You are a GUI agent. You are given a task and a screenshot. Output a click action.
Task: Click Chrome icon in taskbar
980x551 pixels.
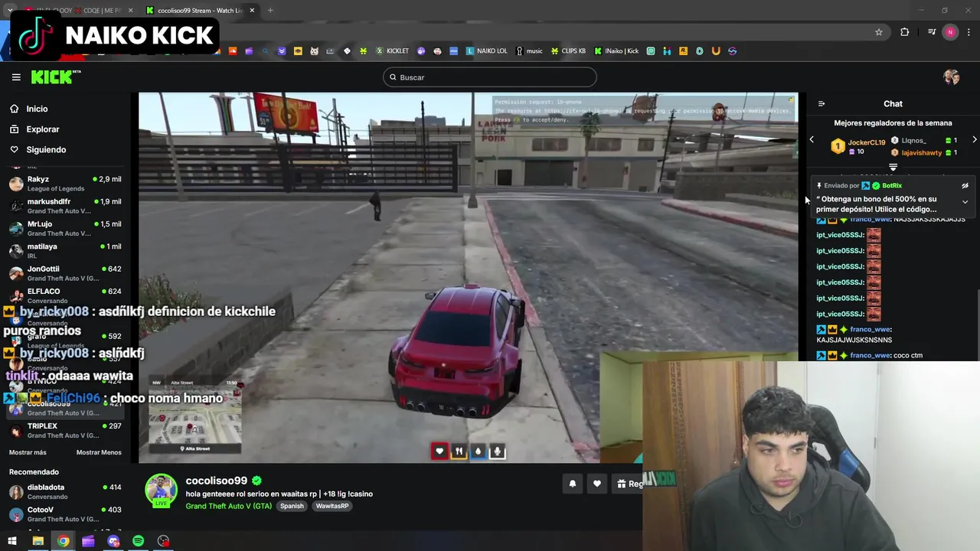tap(63, 542)
